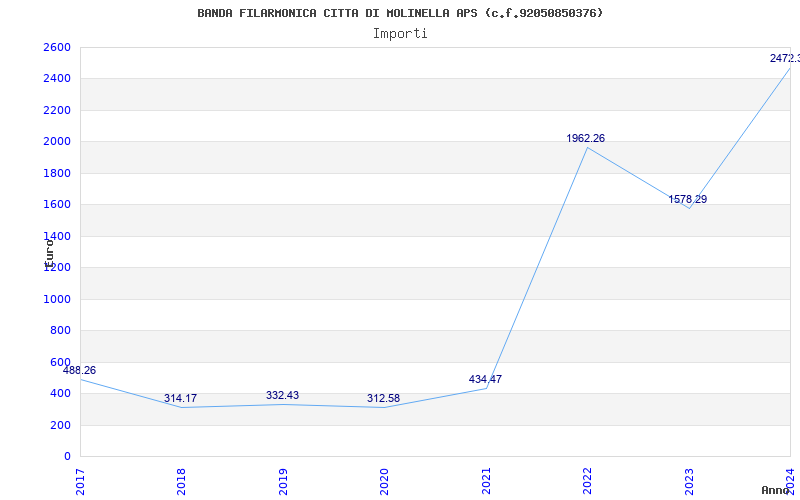
Task: Click the 1000 y-axis tick label
Action: point(57,299)
